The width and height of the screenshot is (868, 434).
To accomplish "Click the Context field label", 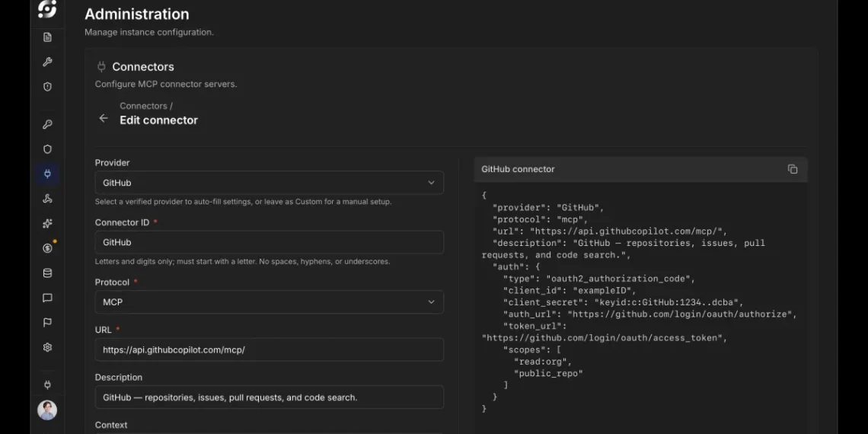I will pyautogui.click(x=111, y=425).
